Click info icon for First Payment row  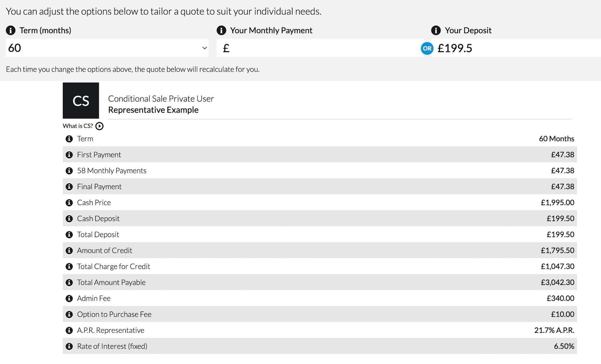[69, 155]
